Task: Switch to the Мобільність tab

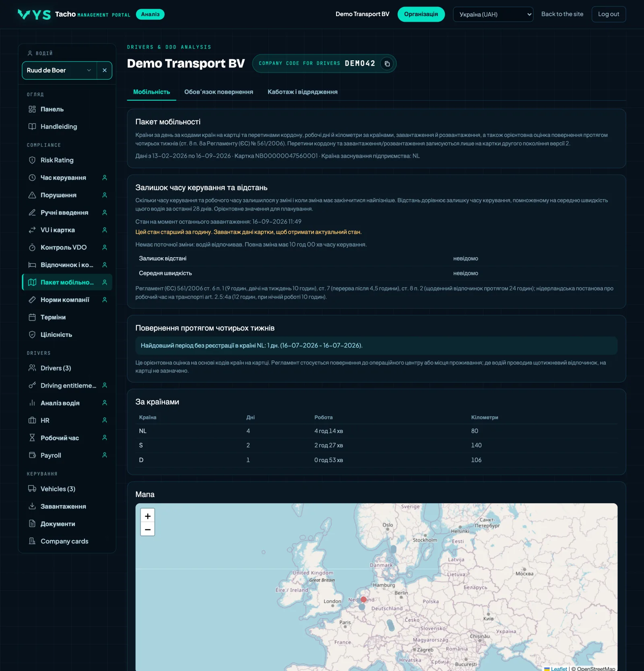Action: pos(152,92)
